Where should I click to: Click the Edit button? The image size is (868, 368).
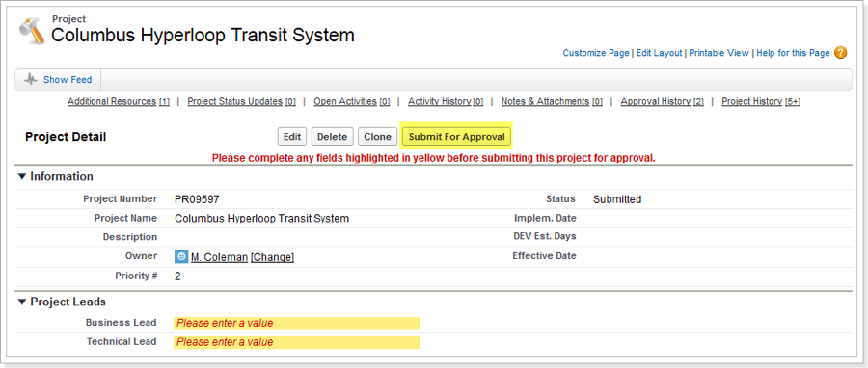[291, 137]
